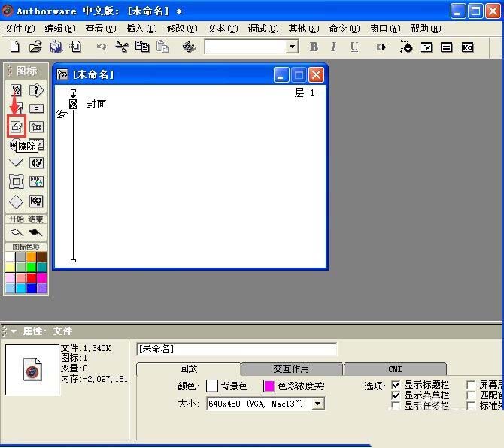Open the Control Panel toolbar icon
This screenshot has height=448, width=504.
click(x=405, y=47)
